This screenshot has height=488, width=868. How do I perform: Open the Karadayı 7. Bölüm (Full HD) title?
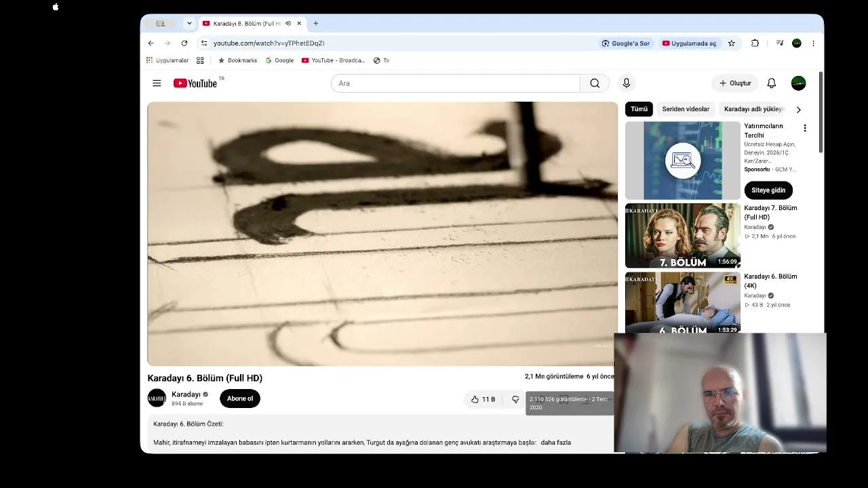point(770,213)
